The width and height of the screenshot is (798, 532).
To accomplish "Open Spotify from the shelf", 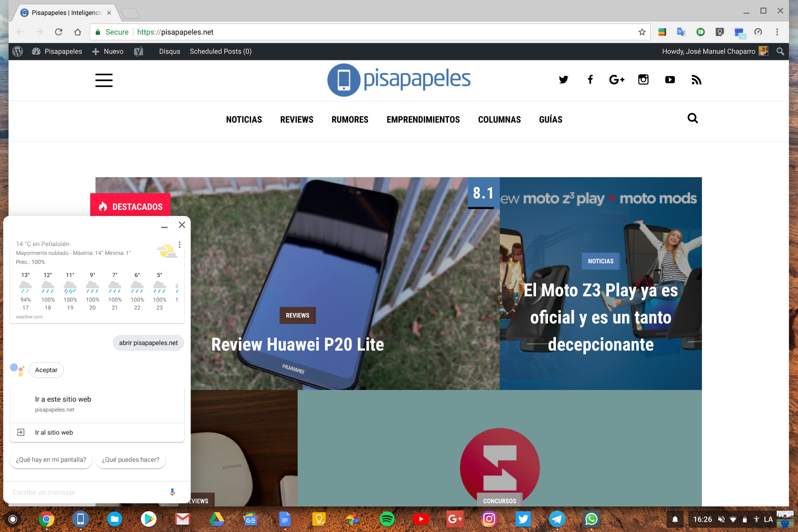I will 387,519.
